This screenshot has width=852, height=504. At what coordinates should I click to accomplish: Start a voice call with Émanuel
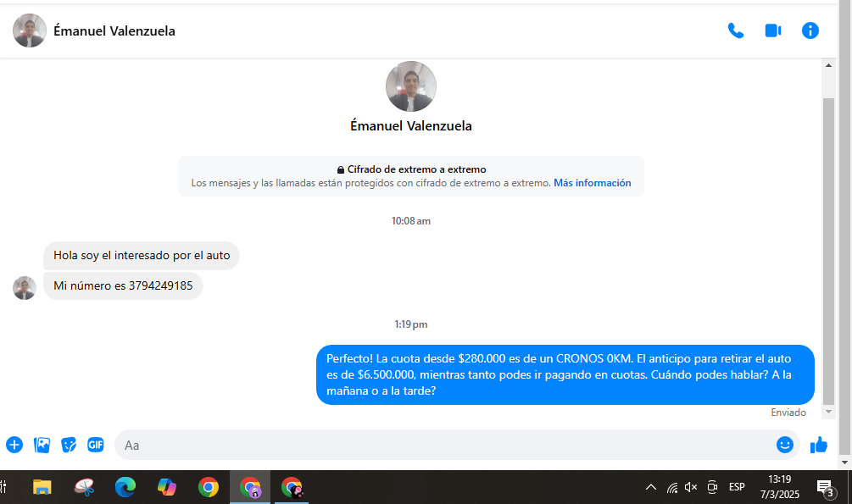(735, 30)
